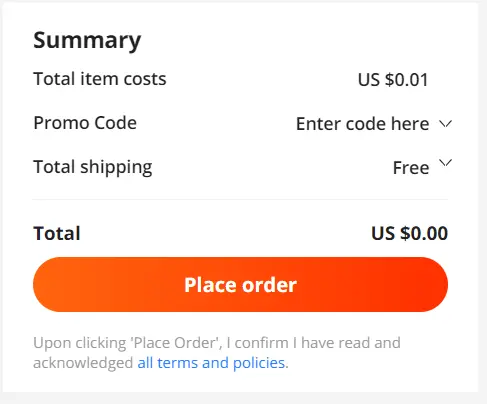The height and width of the screenshot is (404, 487).
Task: Click the Upon clicking 'Place Order' disclaimer line
Action: pyautogui.click(x=217, y=343)
